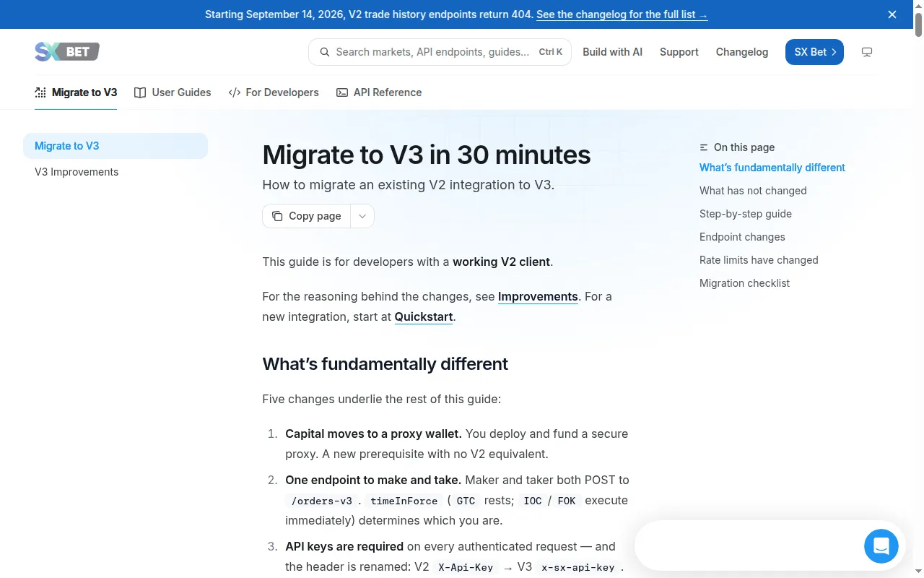Switch to the User Guides tab
The height and width of the screenshot is (578, 924).
(x=173, y=92)
